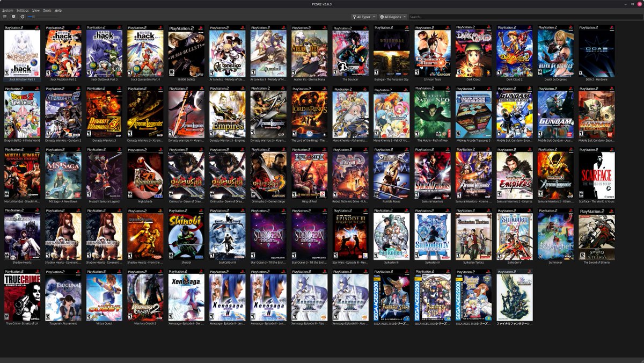
Task: Select The Lord of the Rings cover
Action: click(x=310, y=112)
